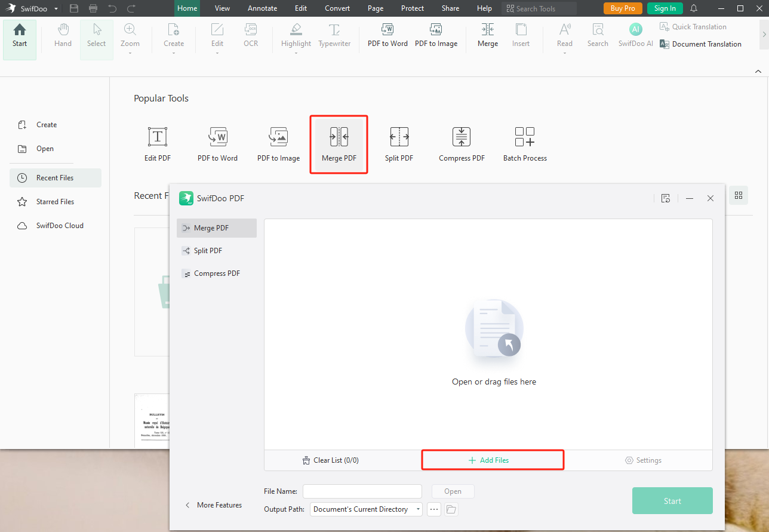Open the Output Path directory dropdown
769x532 pixels.
(417, 509)
